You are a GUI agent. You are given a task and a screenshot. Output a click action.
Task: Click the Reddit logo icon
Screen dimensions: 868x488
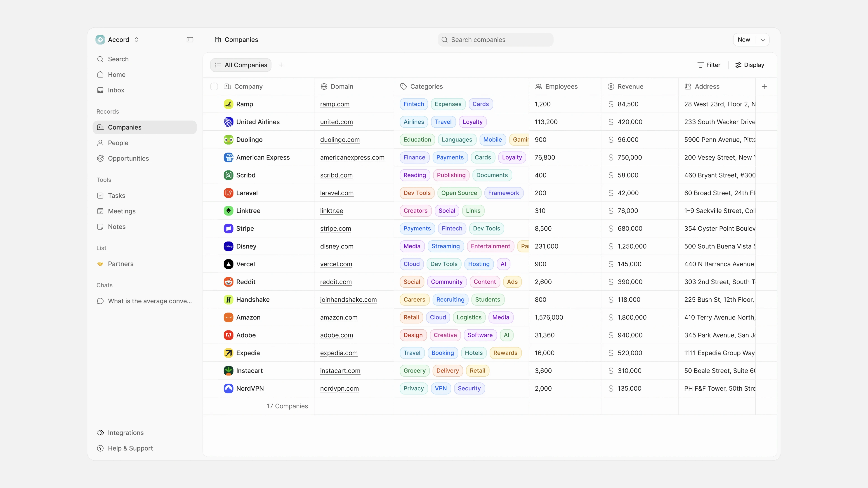(229, 282)
